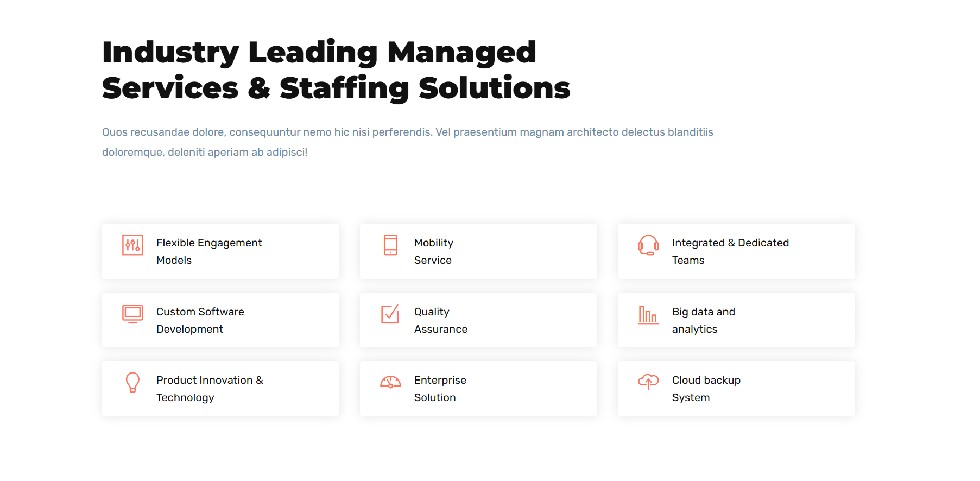Viewport: 980px width, 481px height.
Task: Click the bar chart icon for Big data
Action: (x=648, y=315)
